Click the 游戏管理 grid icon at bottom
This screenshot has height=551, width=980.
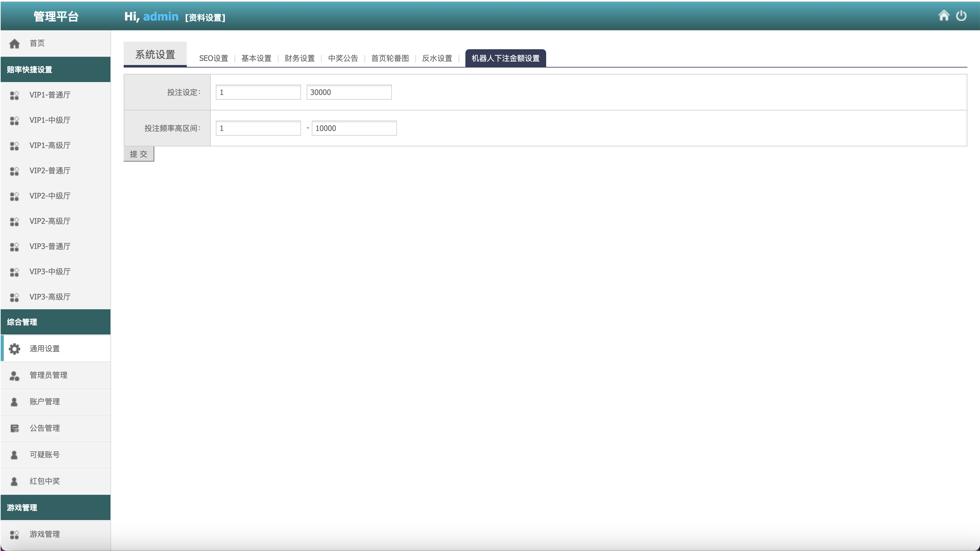[x=15, y=535]
